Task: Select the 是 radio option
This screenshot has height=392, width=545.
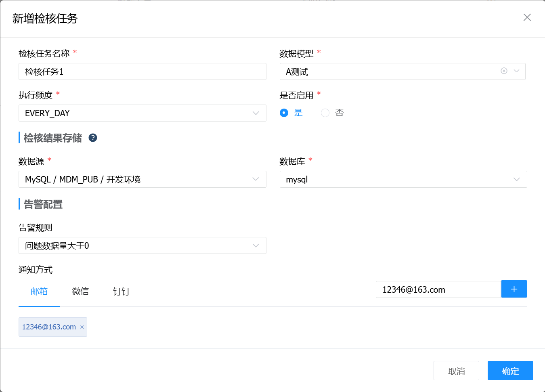Action: pyautogui.click(x=284, y=113)
